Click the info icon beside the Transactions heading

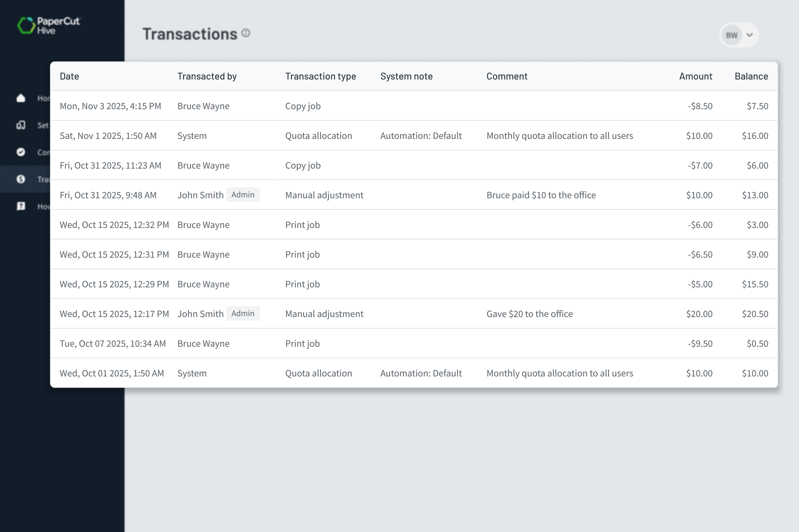click(246, 33)
